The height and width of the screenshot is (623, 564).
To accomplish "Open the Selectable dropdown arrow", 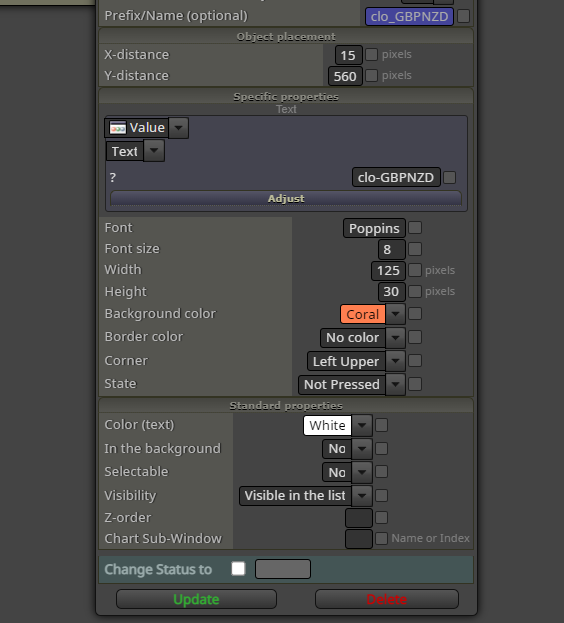I will [x=362, y=472].
